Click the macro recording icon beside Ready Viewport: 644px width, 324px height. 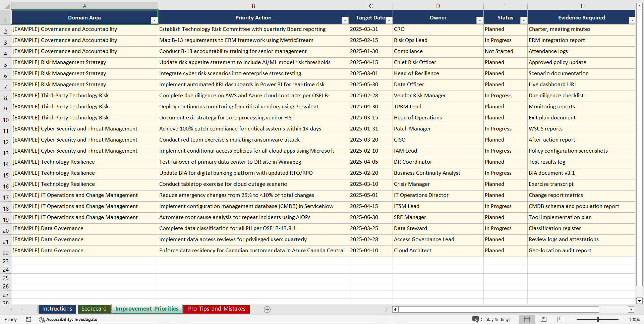point(28,319)
